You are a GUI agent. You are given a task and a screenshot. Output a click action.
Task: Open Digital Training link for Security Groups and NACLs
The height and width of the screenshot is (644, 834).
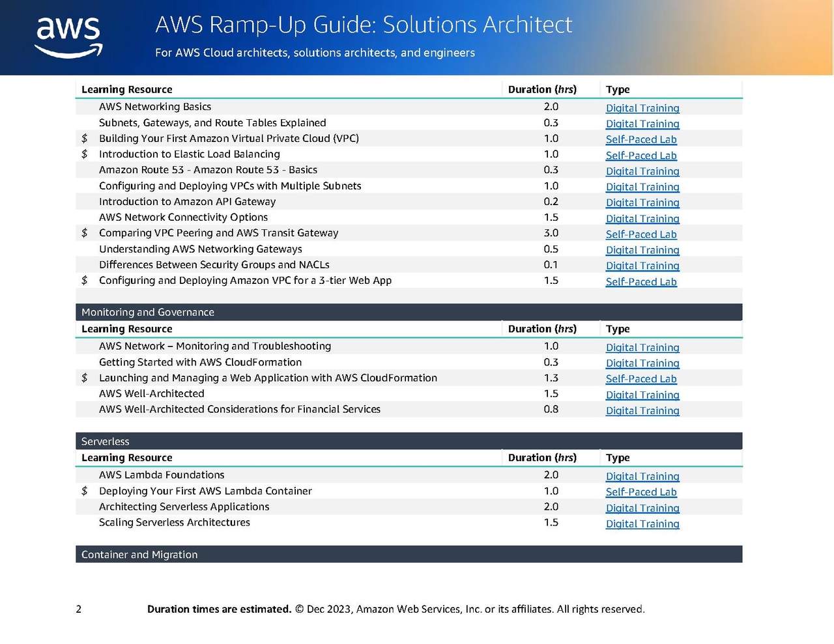point(642,266)
